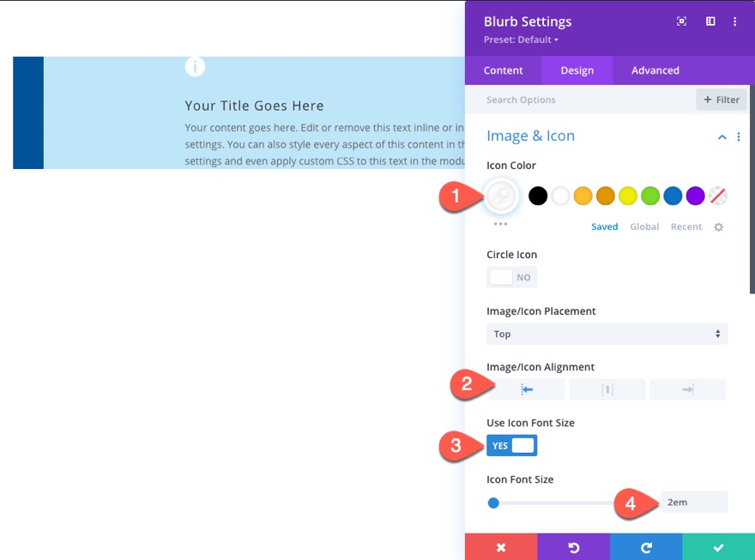The image size is (755, 560).
Task: Switch to Saved color palette
Action: [604, 226]
